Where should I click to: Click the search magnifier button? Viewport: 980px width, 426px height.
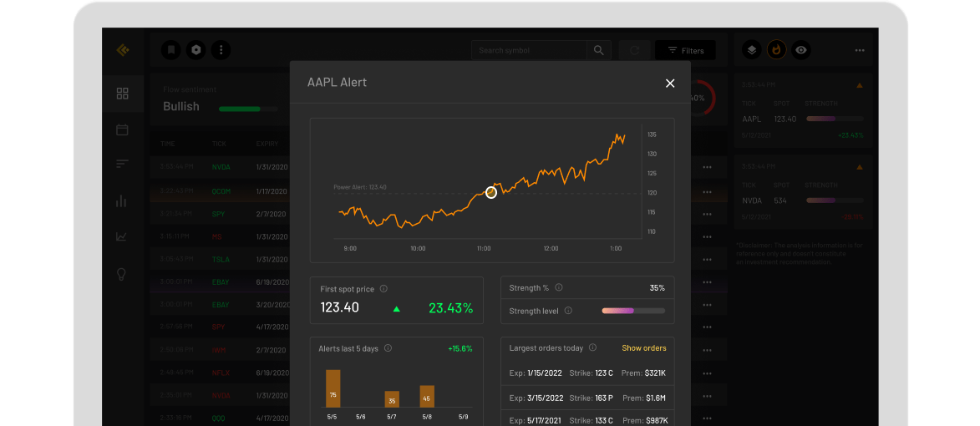click(x=599, y=50)
